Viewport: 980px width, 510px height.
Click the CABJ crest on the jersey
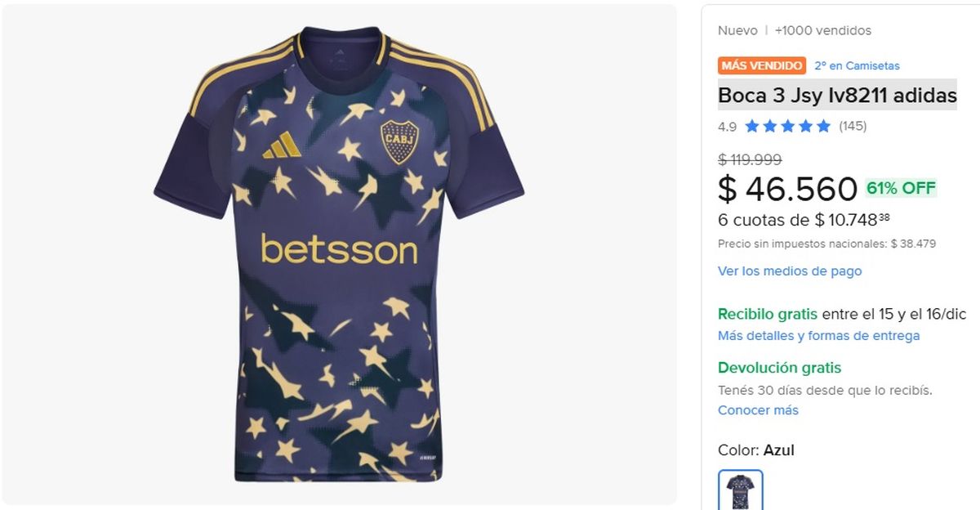coord(400,141)
